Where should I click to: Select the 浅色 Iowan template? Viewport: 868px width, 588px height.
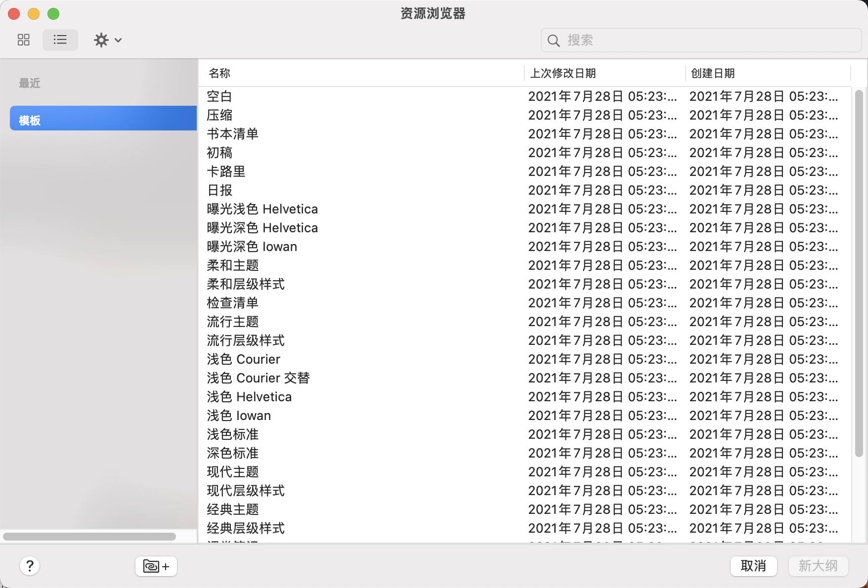[525, 416]
